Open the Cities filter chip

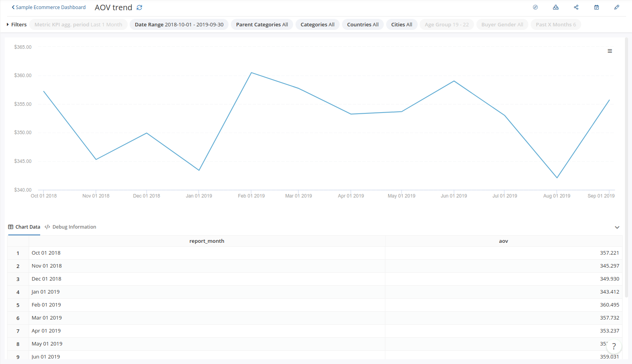pos(402,24)
